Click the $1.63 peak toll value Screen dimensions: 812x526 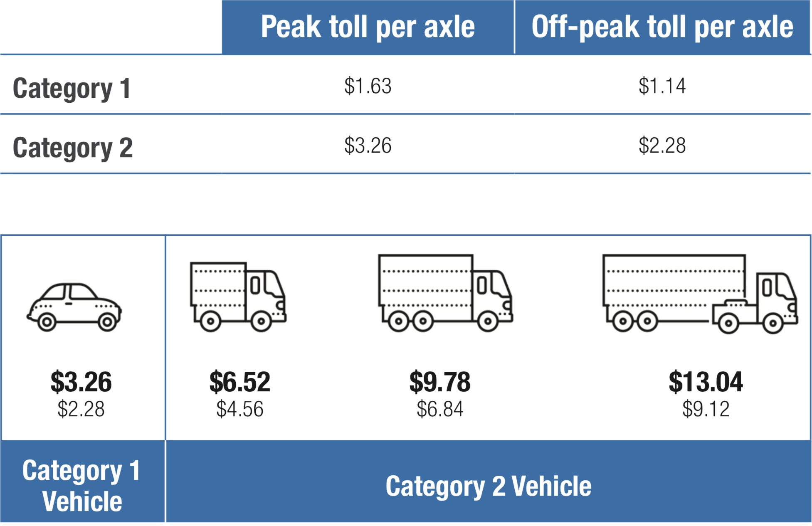[x=368, y=86]
